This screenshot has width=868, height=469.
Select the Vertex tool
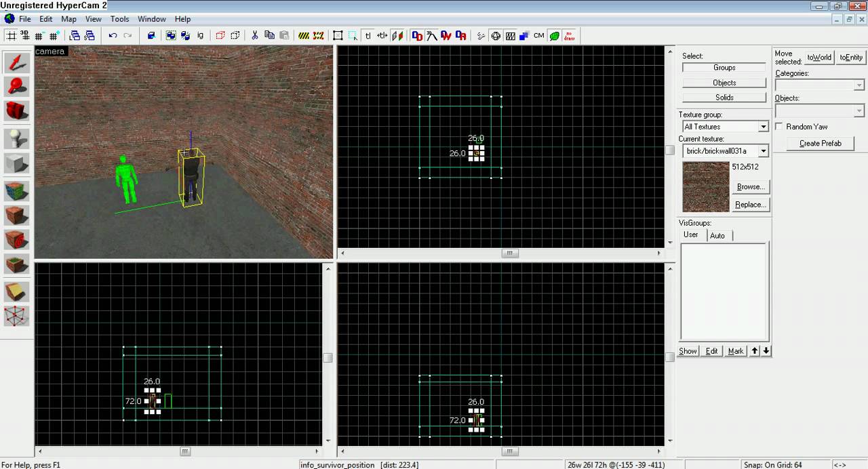[x=17, y=316]
